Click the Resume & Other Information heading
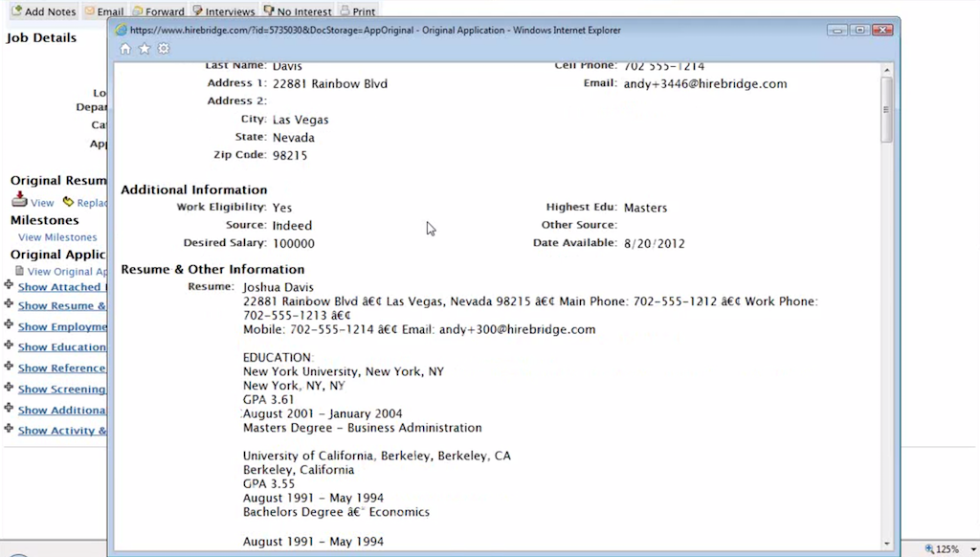The image size is (980, 557). (x=212, y=270)
